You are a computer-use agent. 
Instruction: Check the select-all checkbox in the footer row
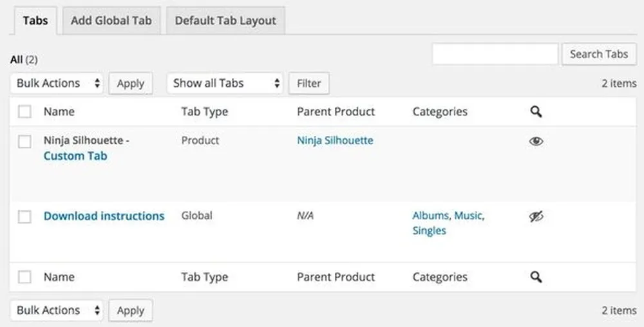tap(24, 277)
